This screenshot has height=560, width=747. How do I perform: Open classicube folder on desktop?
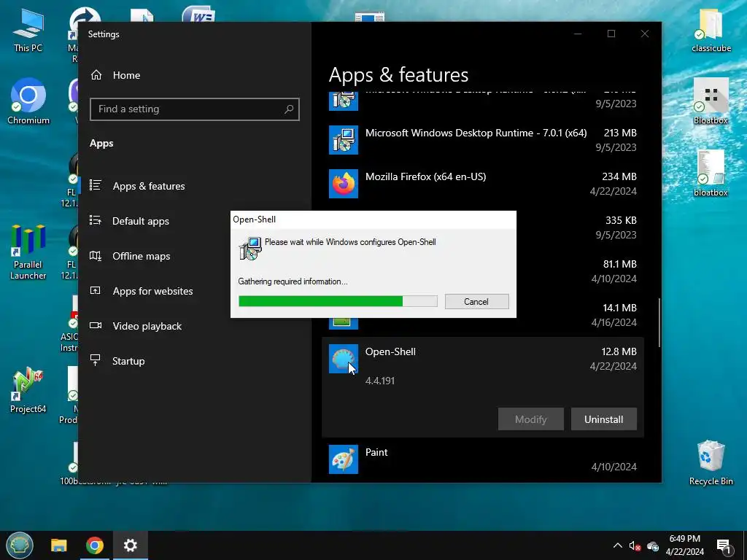tap(711, 29)
